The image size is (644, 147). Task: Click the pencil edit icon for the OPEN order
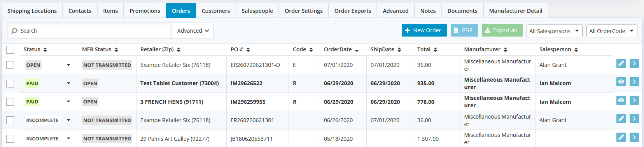coord(621,63)
